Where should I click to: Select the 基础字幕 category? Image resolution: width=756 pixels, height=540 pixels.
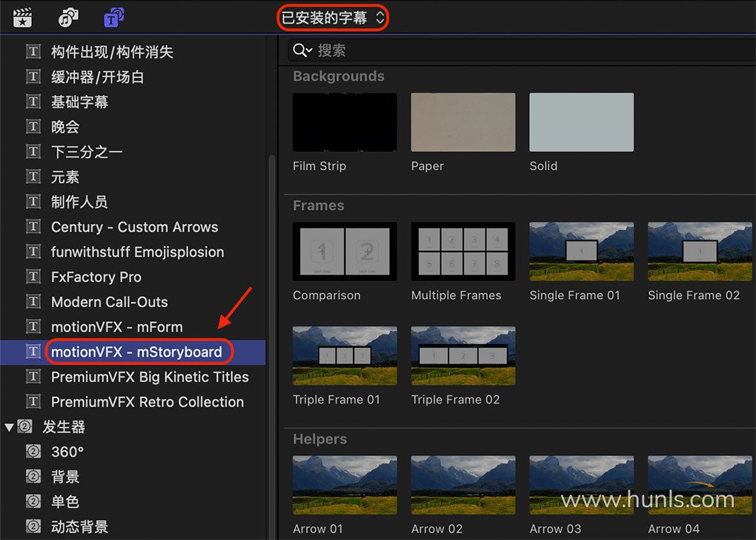click(x=133, y=102)
